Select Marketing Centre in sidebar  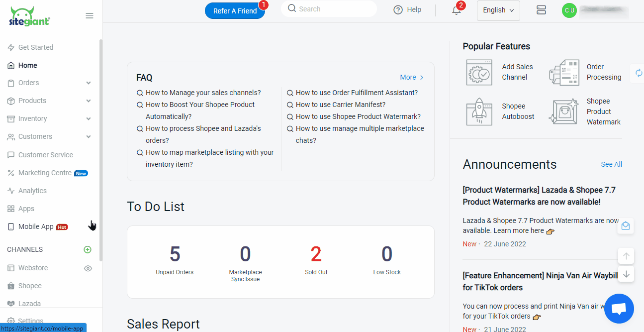(45, 173)
